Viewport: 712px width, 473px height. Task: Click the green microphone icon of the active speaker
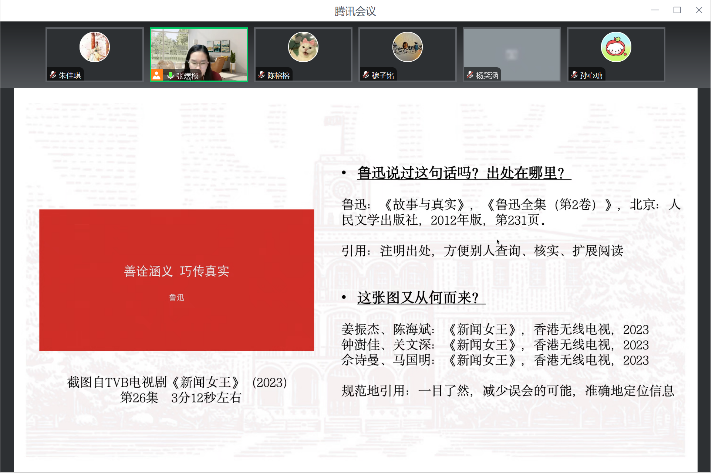tap(169, 75)
